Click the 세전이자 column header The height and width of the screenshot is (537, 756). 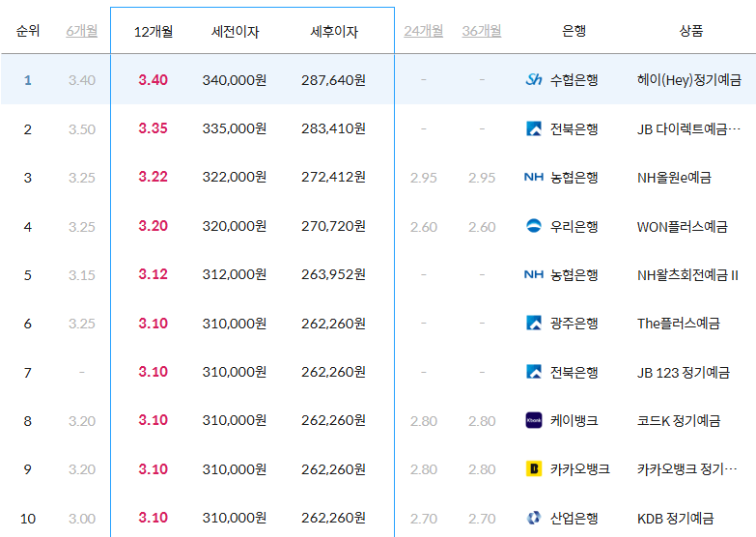[x=236, y=31]
